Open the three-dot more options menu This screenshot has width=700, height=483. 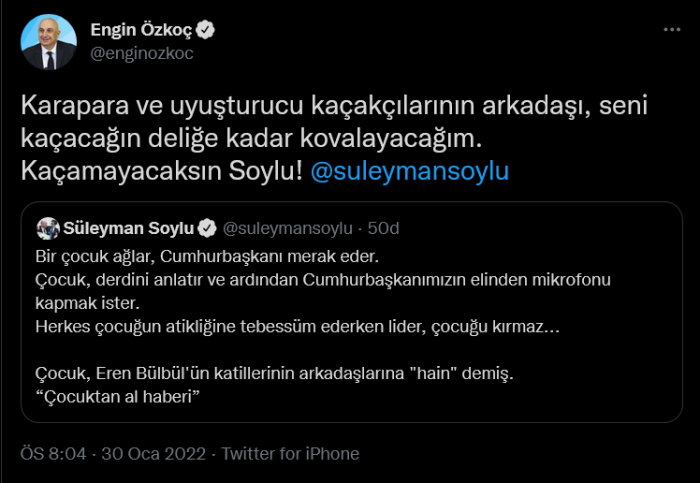(672, 31)
